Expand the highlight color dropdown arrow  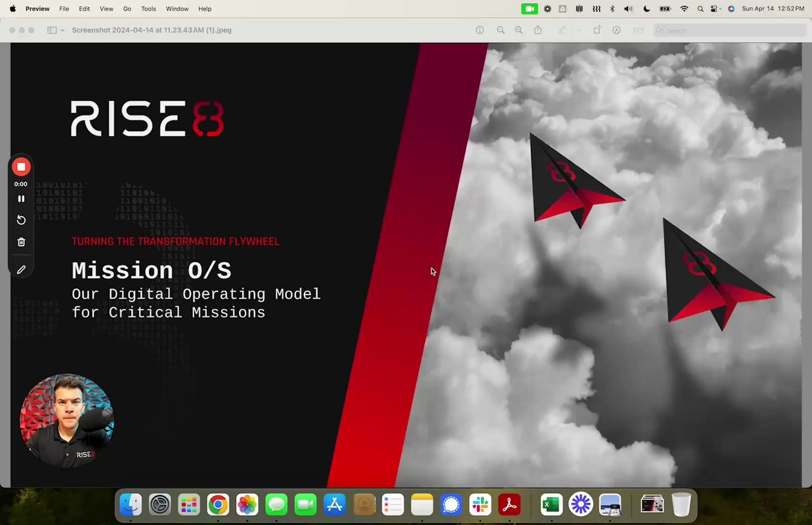(x=578, y=30)
